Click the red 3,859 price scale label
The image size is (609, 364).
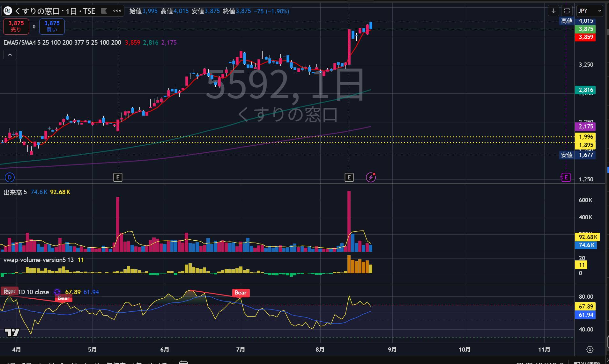click(586, 37)
